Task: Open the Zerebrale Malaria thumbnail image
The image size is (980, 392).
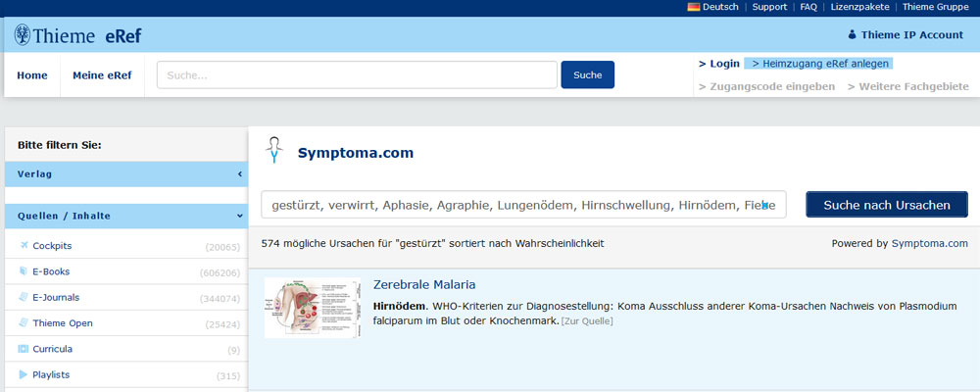Action: pos(313,308)
